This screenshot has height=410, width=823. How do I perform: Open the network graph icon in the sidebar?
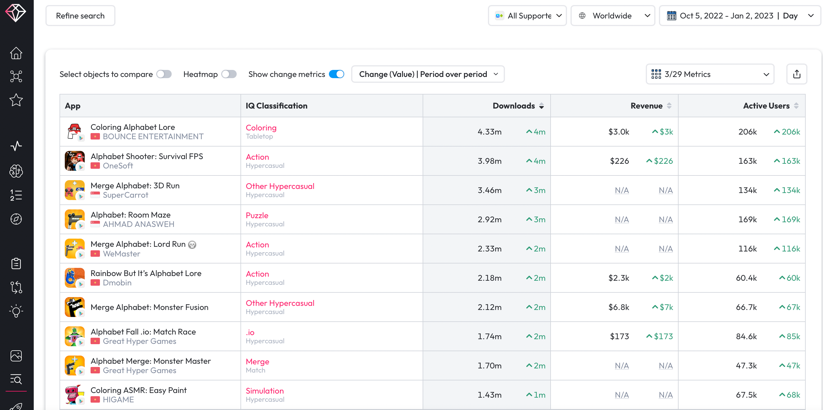click(16, 77)
